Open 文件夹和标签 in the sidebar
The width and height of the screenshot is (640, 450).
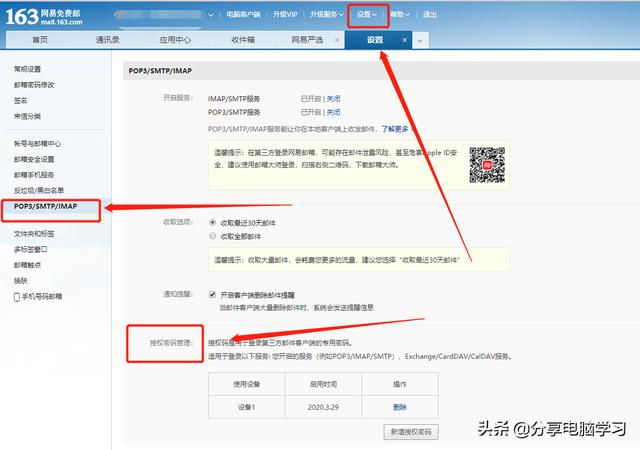(34, 234)
